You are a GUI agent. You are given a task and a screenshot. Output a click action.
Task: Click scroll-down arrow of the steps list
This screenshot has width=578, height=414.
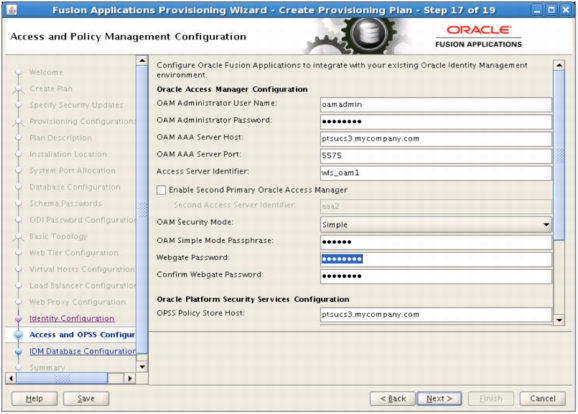tap(142, 366)
